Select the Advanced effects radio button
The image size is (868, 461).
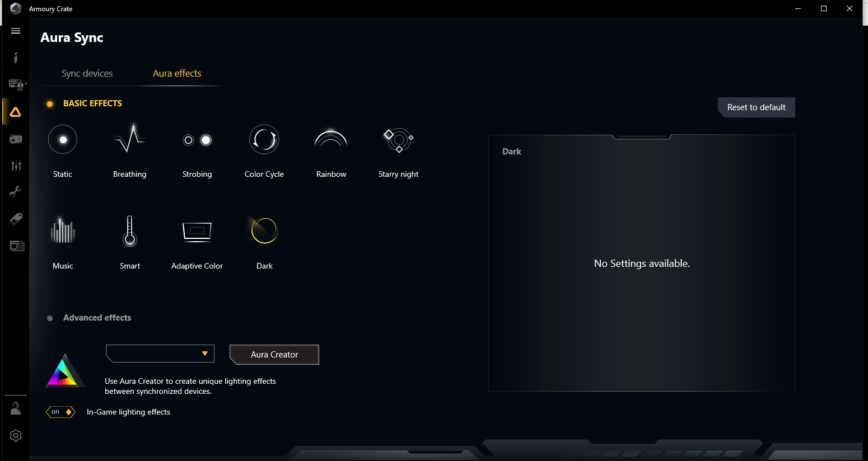coord(50,318)
